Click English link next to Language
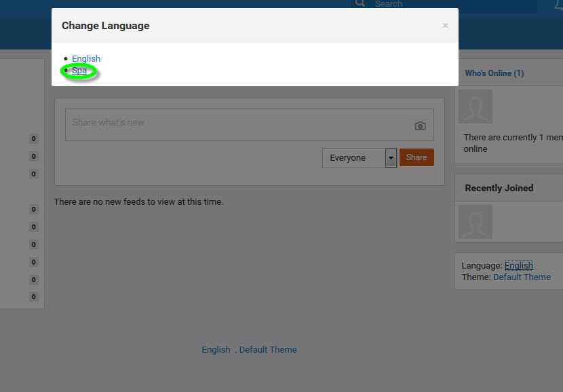The image size is (563, 392). click(518, 266)
